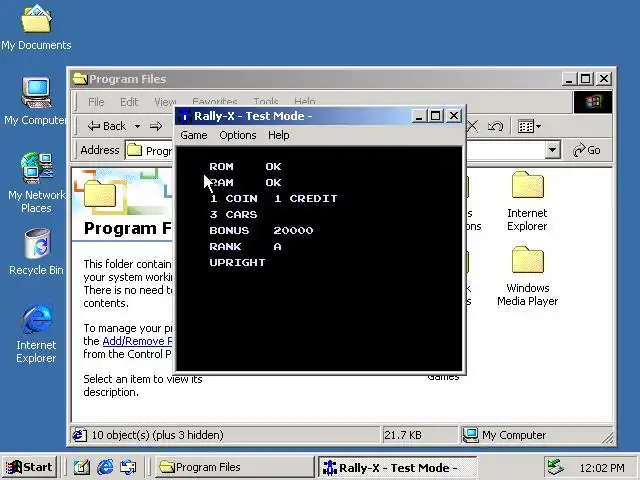This screenshot has width=640, height=480.
Task: Switch to Program Files taskbar button
Action: click(234, 467)
